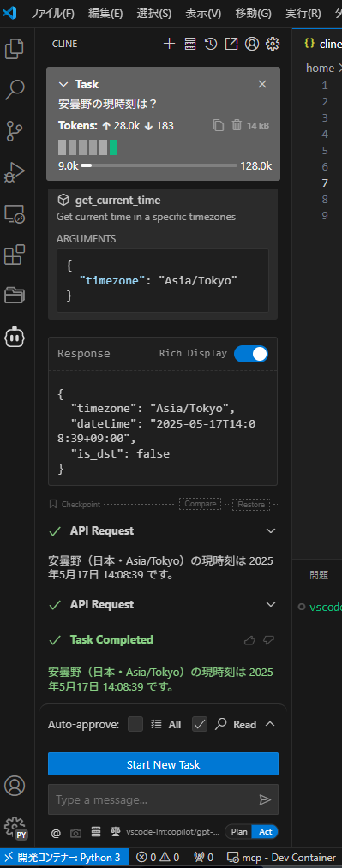Open Source Control view icon
Screen dimensions: 342x868
point(15,130)
